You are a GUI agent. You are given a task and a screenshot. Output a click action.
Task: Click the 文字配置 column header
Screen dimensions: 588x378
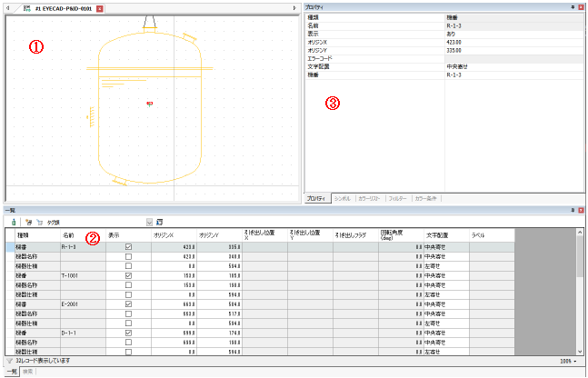tap(446, 235)
